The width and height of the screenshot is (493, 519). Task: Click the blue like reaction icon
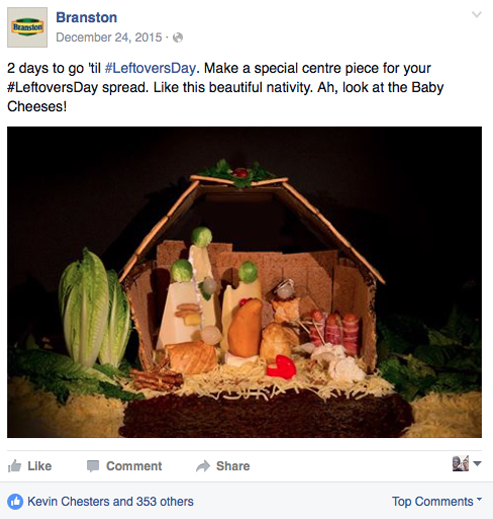click(x=15, y=502)
